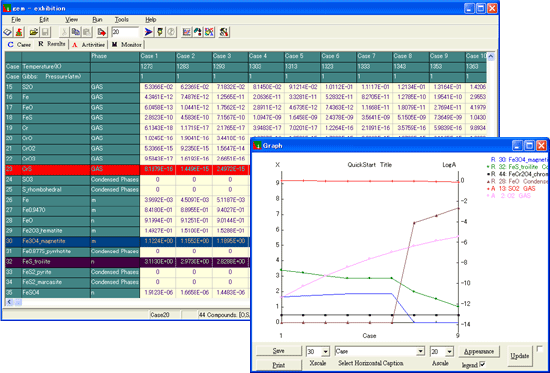Viewport: 550px width, 373px height.
Task: Click the yellow-blue cross chart icon
Action: point(209,32)
